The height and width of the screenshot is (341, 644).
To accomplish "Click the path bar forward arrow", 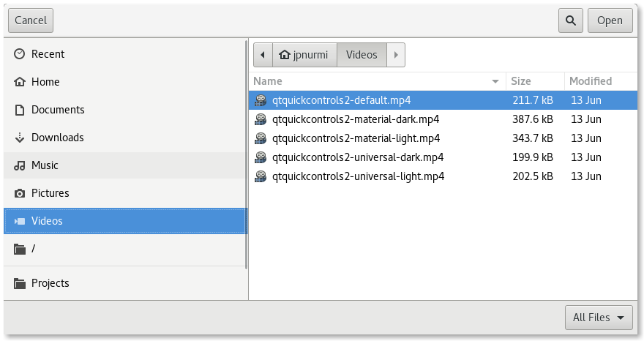I will click(x=396, y=55).
